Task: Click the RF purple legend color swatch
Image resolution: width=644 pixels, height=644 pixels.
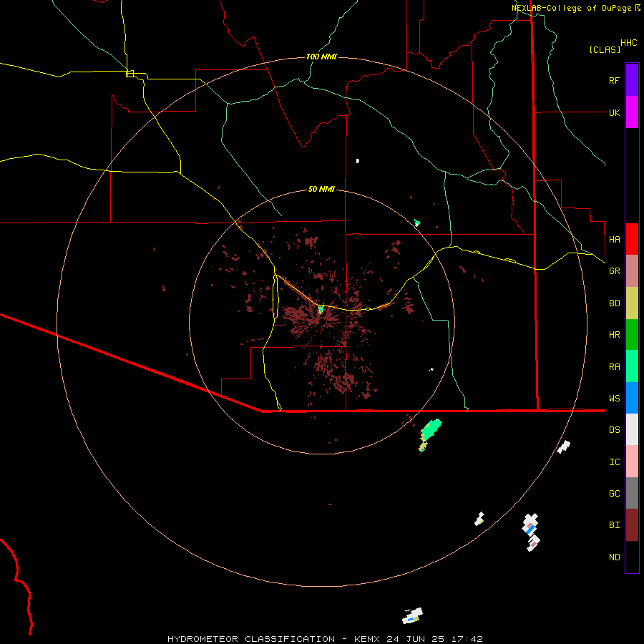Action: [x=632, y=80]
